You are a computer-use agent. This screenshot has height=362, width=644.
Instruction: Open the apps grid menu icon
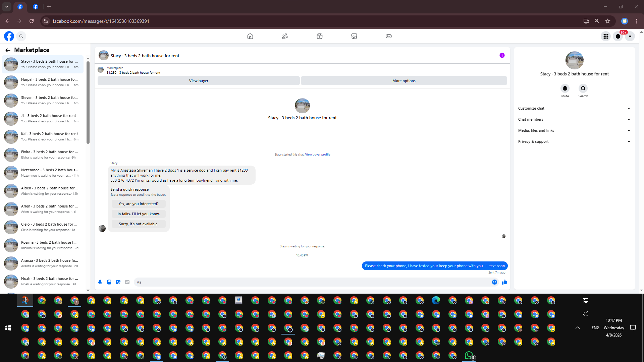606,36
